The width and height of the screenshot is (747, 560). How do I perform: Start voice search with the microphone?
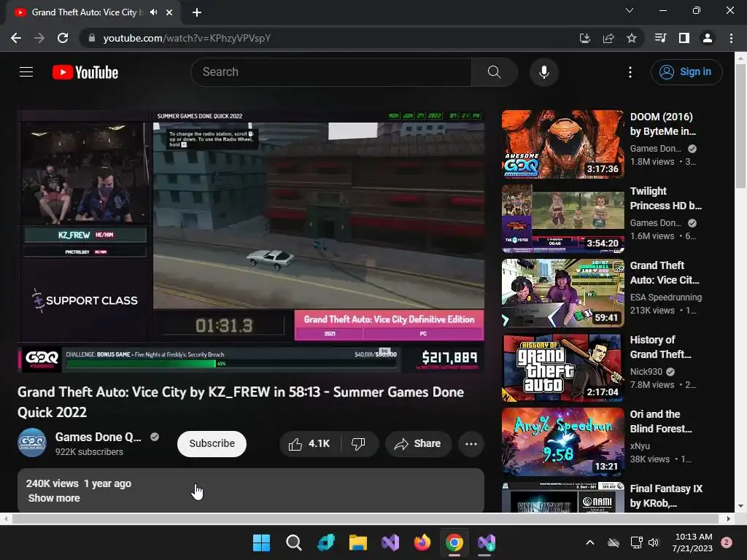pyautogui.click(x=544, y=72)
